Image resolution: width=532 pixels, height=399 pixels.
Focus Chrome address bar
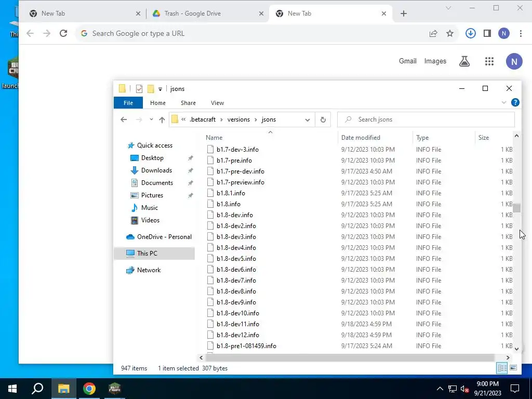click(251, 33)
